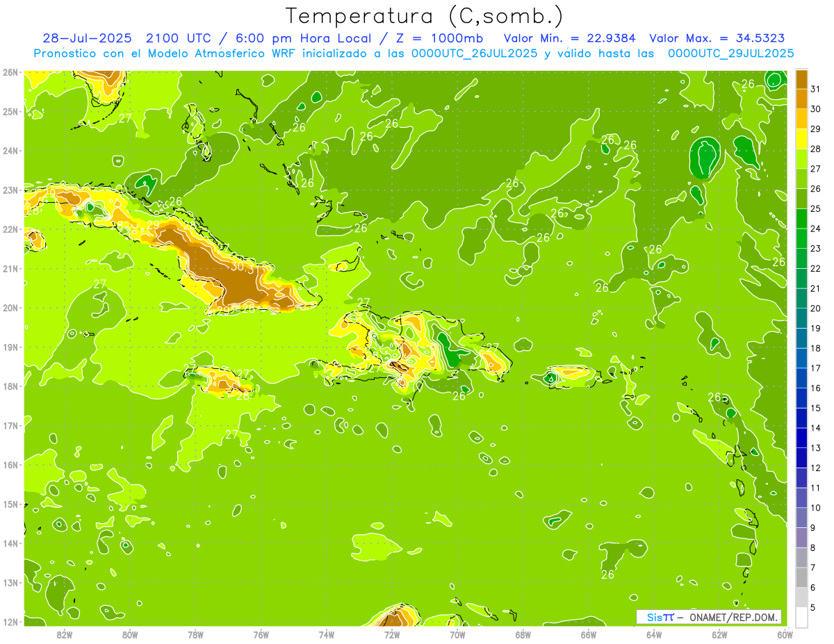This screenshot has height=644, width=834.
Task: Select the teal legend band between 19 and 20
Action: [801, 318]
